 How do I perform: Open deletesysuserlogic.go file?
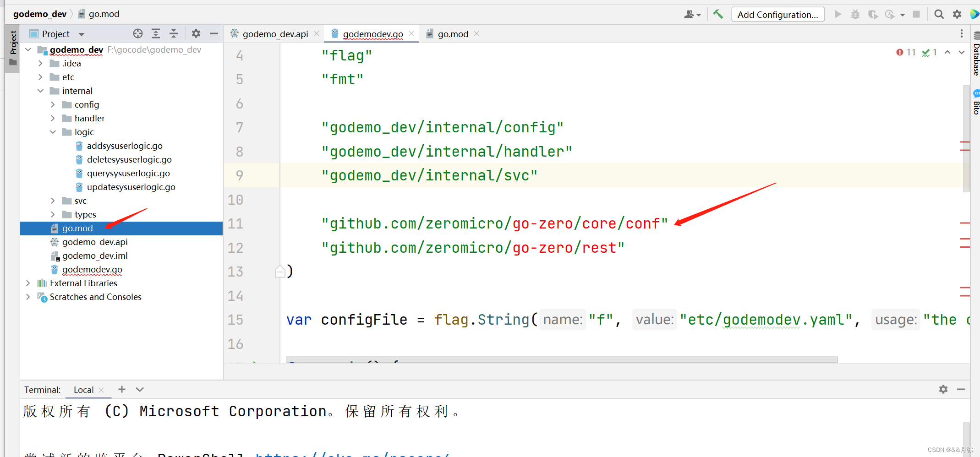click(x=129, y=159)
